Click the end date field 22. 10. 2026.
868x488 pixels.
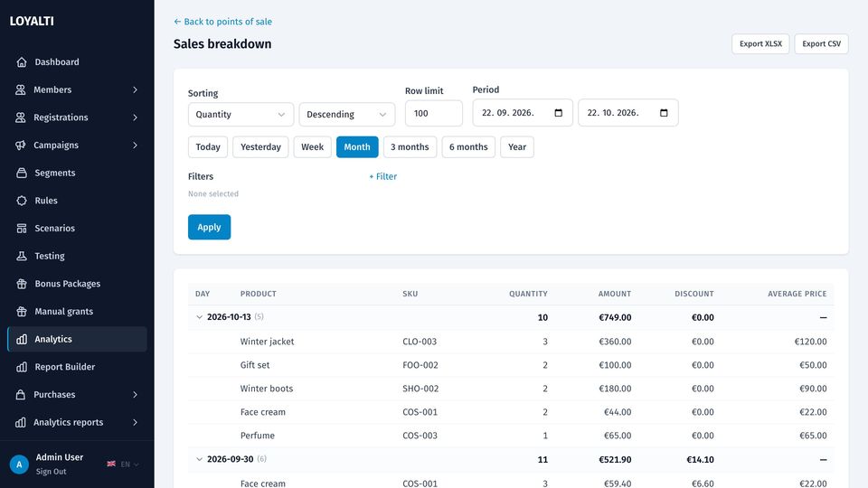[x=628, y=113]
